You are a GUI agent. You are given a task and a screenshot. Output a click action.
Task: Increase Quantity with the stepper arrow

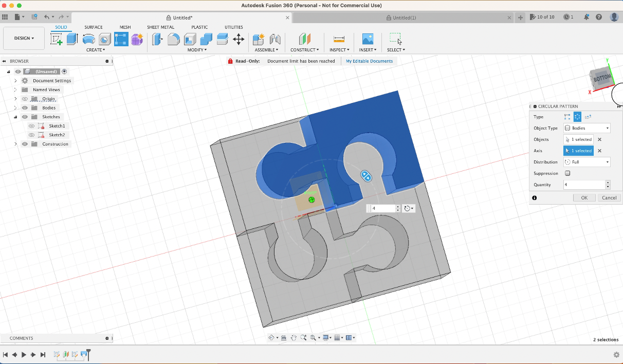pyautogui.click(x=608, y=182)
